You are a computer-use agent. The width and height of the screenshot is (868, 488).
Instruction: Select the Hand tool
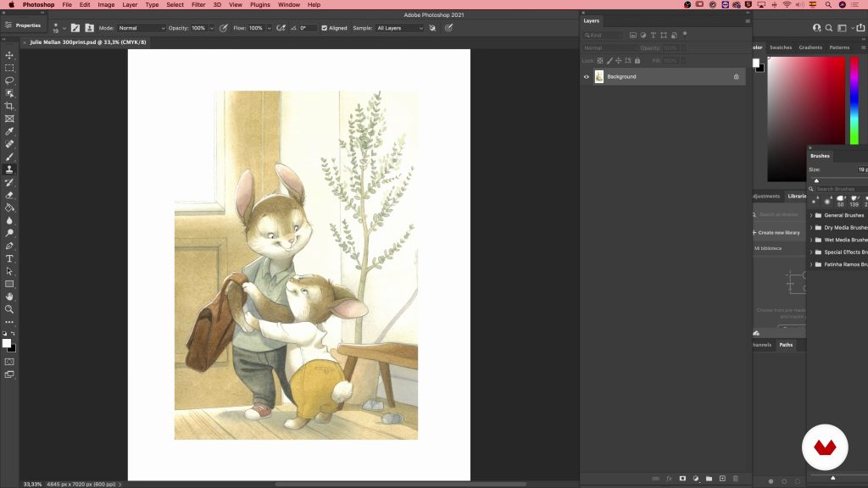click(x=9, y=297)
